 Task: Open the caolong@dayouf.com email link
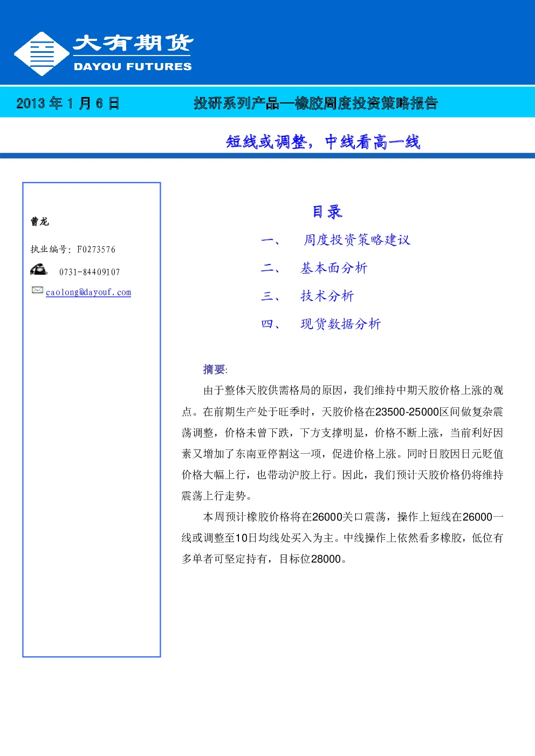tap(88, 292)
